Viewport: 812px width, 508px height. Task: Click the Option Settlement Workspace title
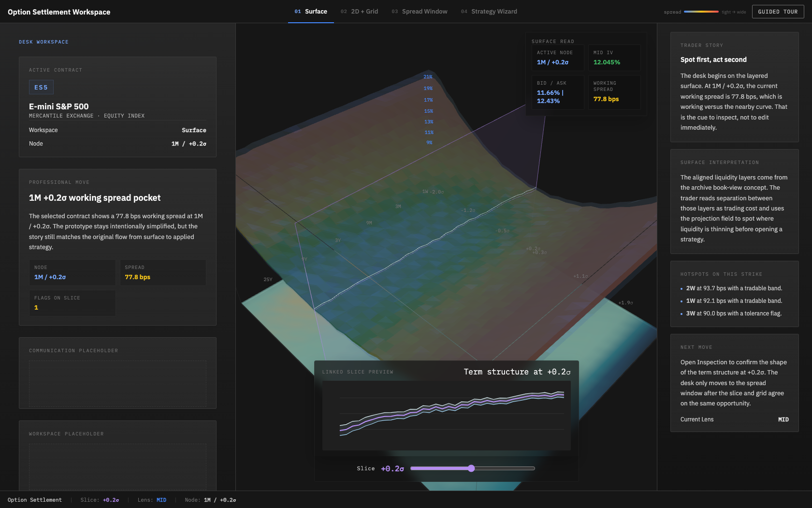click(59, 12)
